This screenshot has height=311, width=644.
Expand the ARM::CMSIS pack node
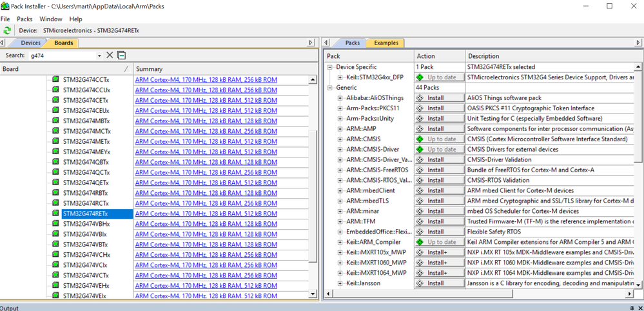[340, 139]
